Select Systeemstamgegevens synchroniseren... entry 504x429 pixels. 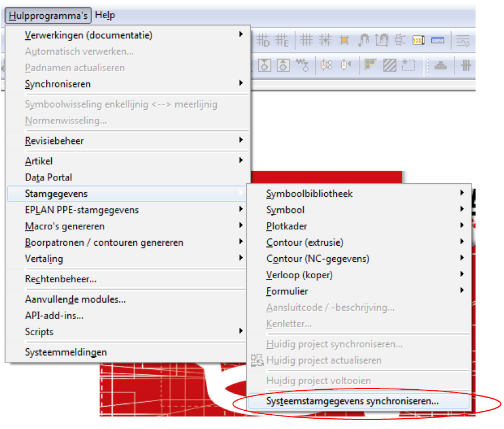click(x=359, y=401)
